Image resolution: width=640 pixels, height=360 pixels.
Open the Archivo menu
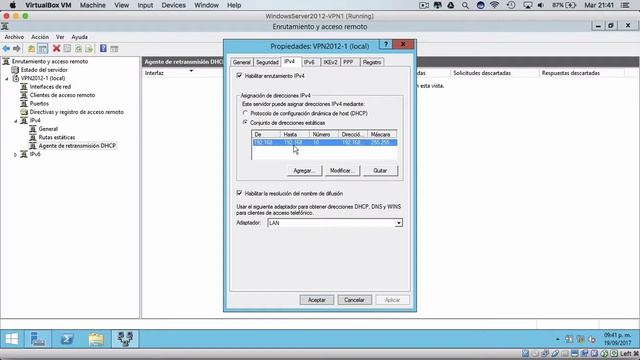pyautogui.click(x=14, y=37)
